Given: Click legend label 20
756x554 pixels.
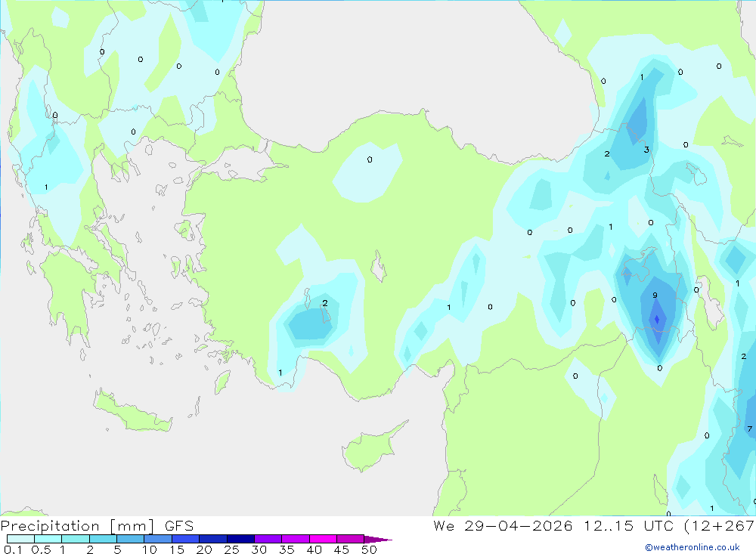Looking at the screenshot, I should point(204,549).
